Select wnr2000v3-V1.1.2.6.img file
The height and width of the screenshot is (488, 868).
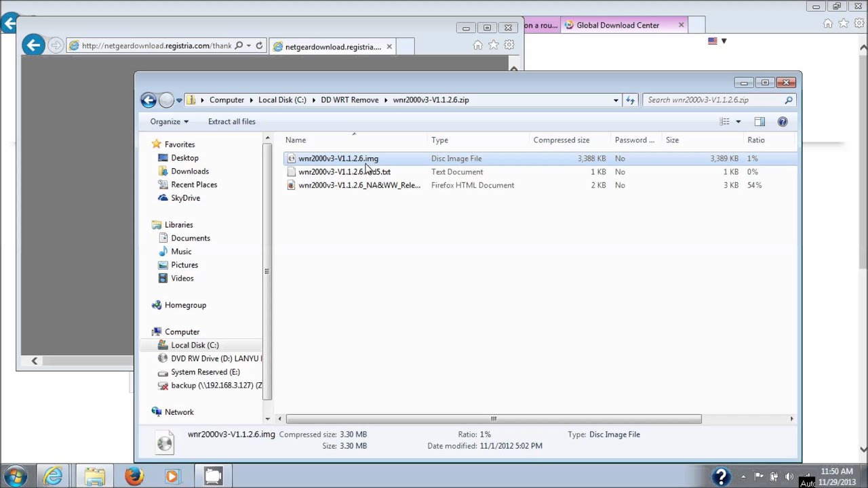(338, 158)
